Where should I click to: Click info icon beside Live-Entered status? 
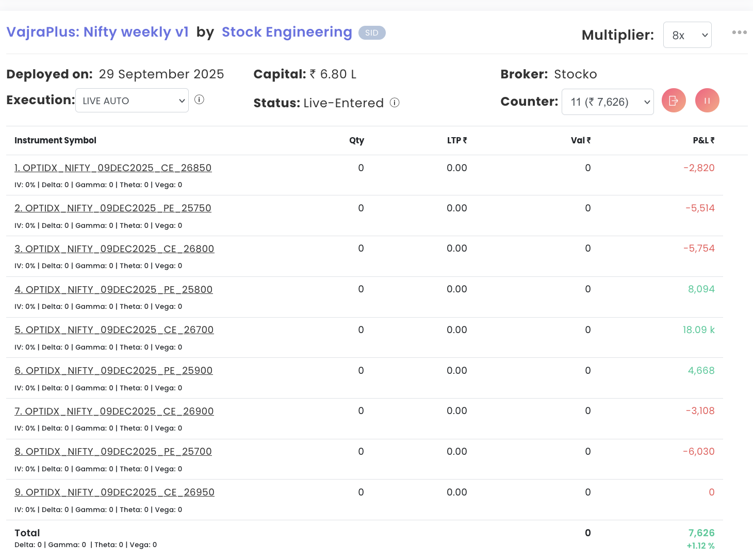pos(395,103)
